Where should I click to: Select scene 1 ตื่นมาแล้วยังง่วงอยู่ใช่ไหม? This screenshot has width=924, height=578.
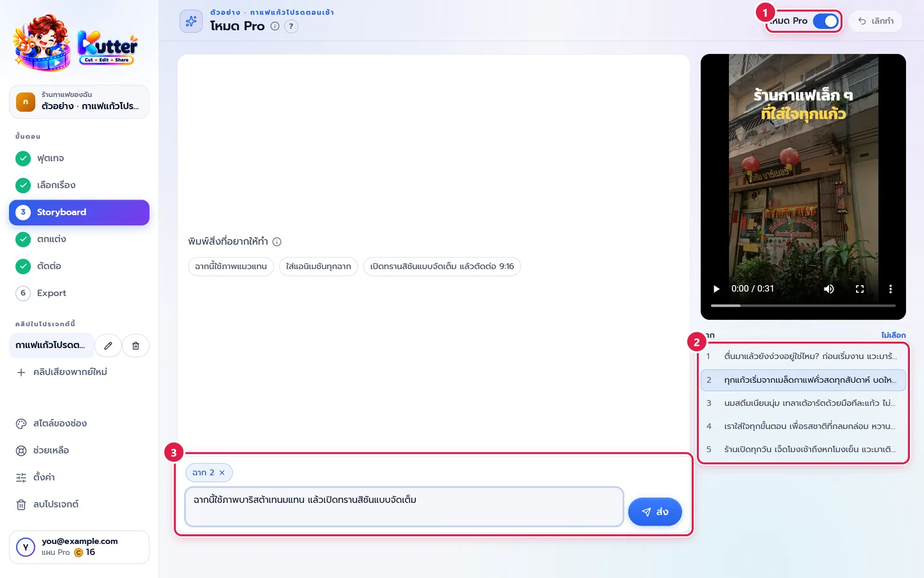point(803,356)
